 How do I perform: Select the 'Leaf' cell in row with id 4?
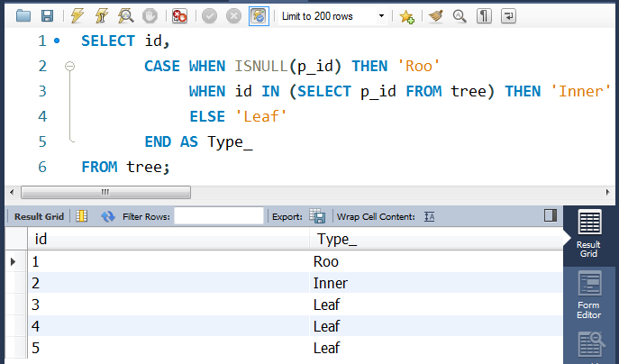[436, 326]
